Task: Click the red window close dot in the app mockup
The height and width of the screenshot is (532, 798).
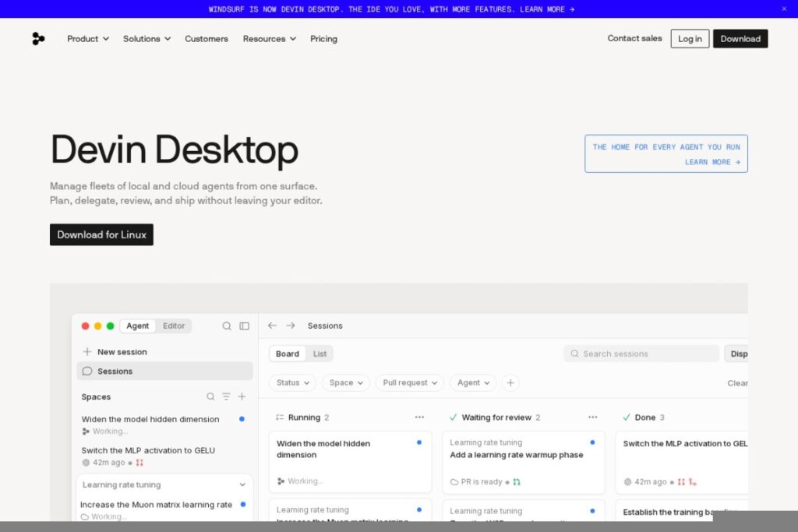Action: click(86, 326)
